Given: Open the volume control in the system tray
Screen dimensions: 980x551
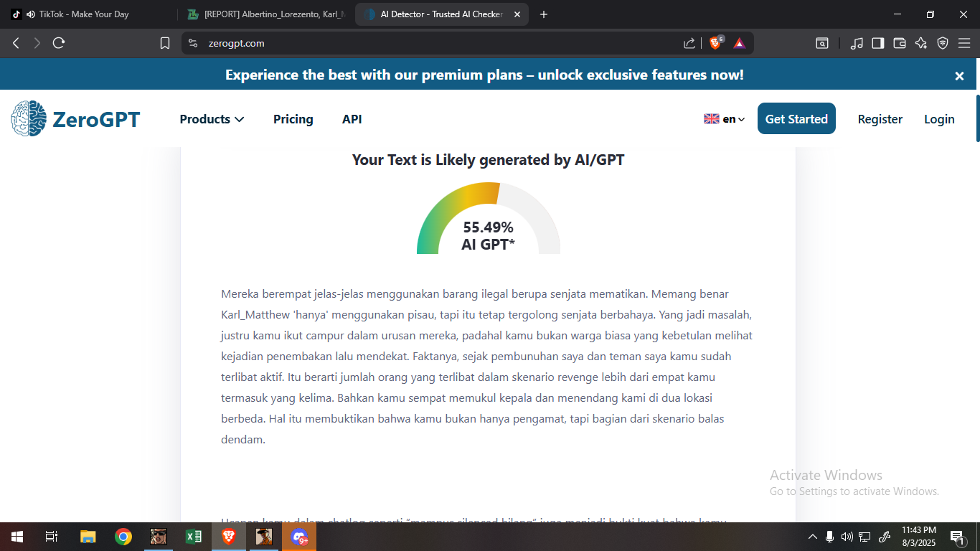Looking at the screenshot, I should point(847,537).
